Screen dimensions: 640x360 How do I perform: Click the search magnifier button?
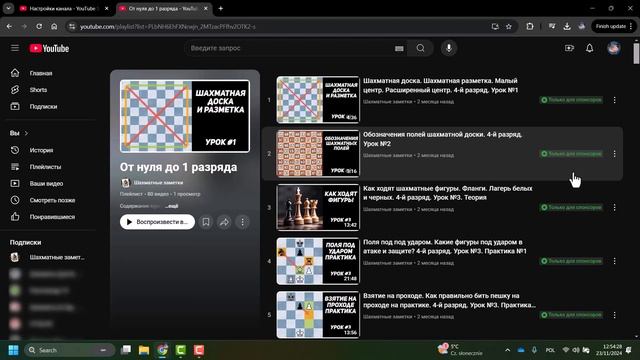420,48
